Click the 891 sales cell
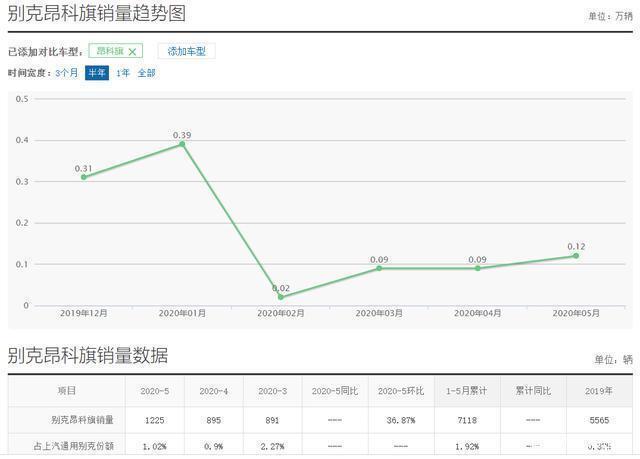640x459 pixels. coord(272,420)
